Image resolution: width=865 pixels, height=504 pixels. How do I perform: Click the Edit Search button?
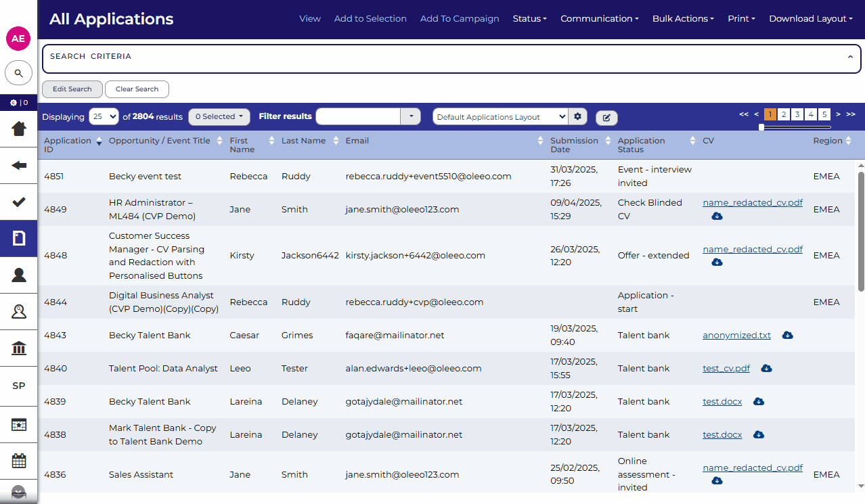[72, 89]
